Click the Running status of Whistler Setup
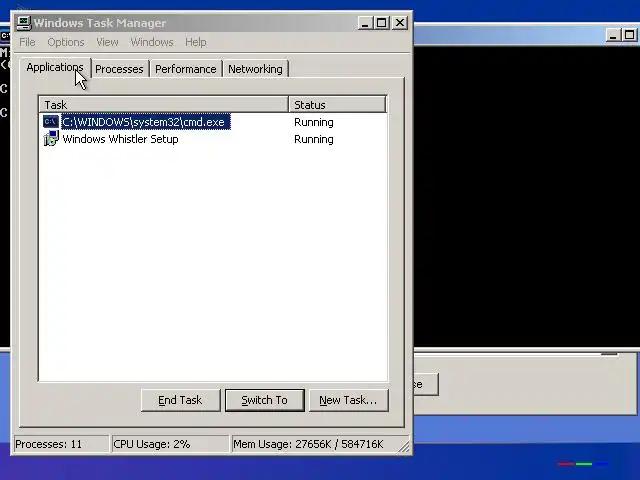Viewport: 640px width, 480px height. (x=313, y=139)
